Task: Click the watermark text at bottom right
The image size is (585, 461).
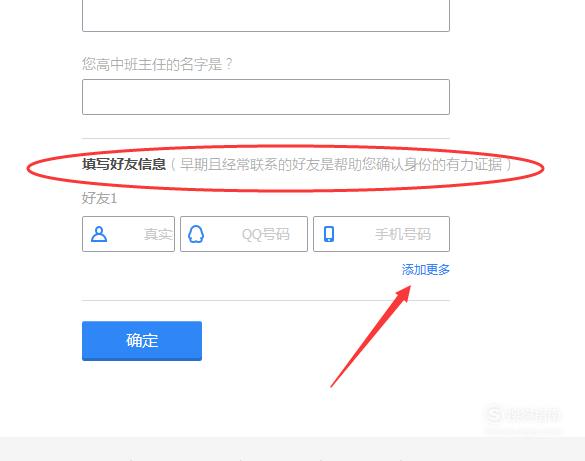Action: 533,415
